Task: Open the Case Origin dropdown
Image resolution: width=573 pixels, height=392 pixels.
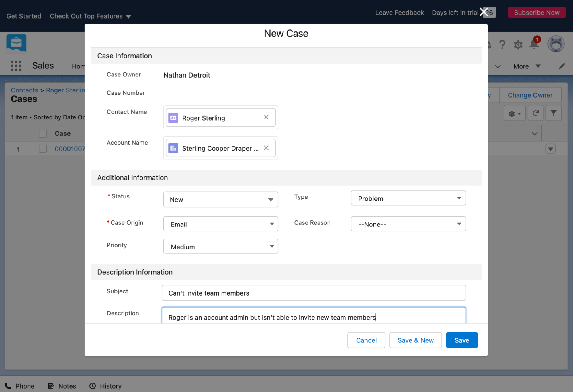Action: tap(220, 224)
